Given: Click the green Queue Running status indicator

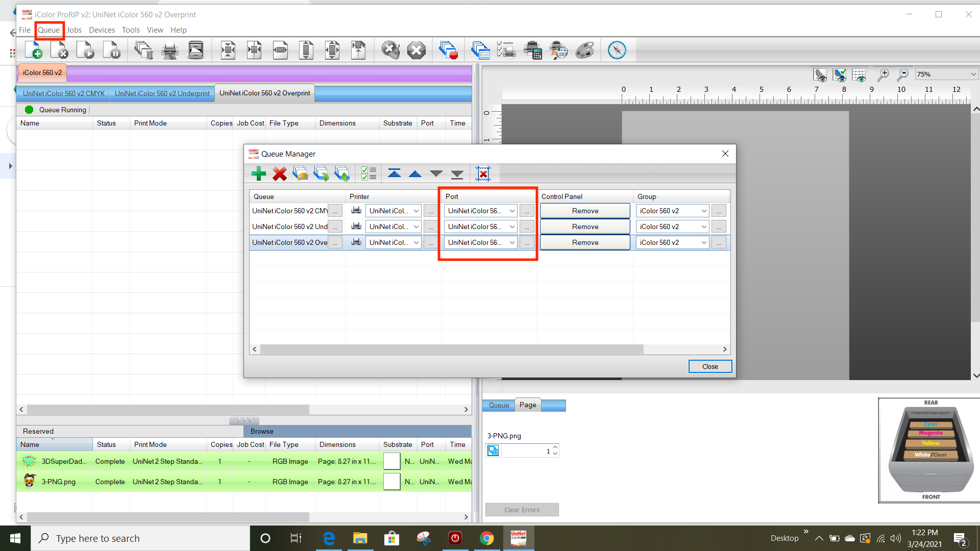Looking at the screenshot, I should click(x=29, y=110).
